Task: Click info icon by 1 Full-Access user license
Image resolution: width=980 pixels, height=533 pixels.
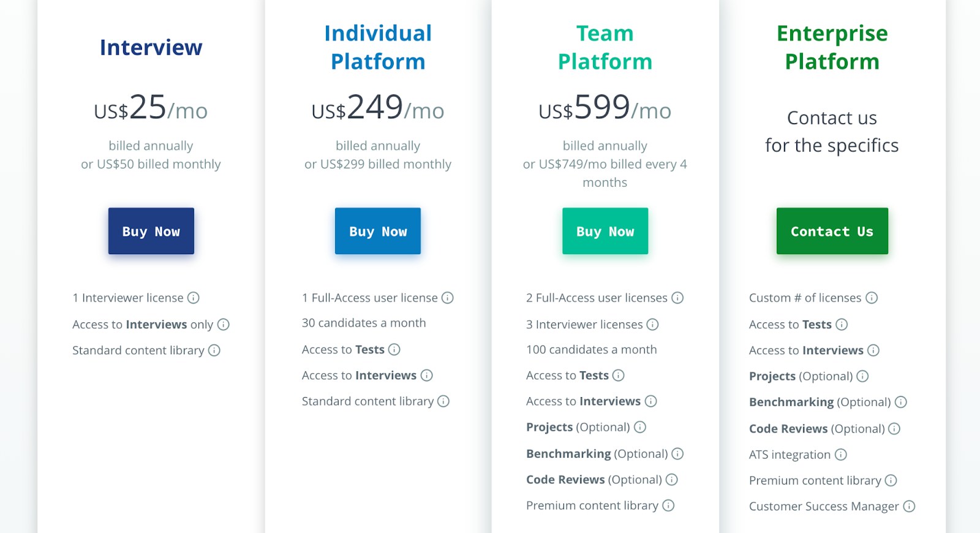Action: [448, 298]
